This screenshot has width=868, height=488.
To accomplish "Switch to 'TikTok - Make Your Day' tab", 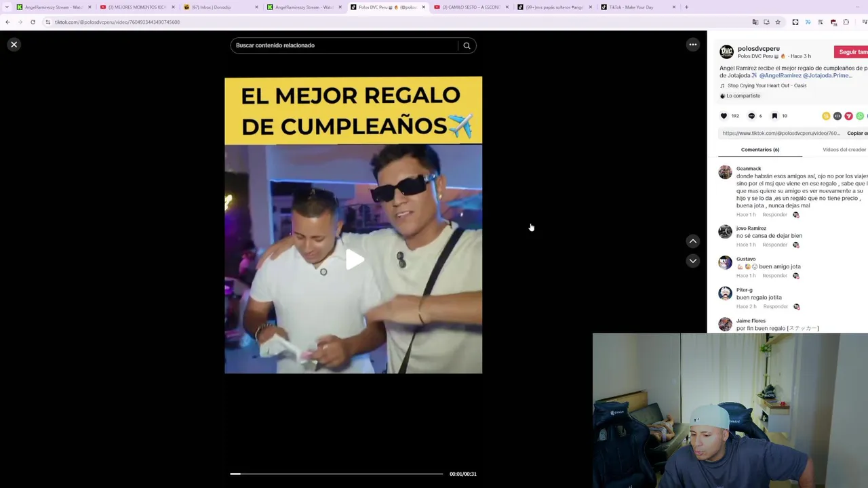I will pos(638,7).
